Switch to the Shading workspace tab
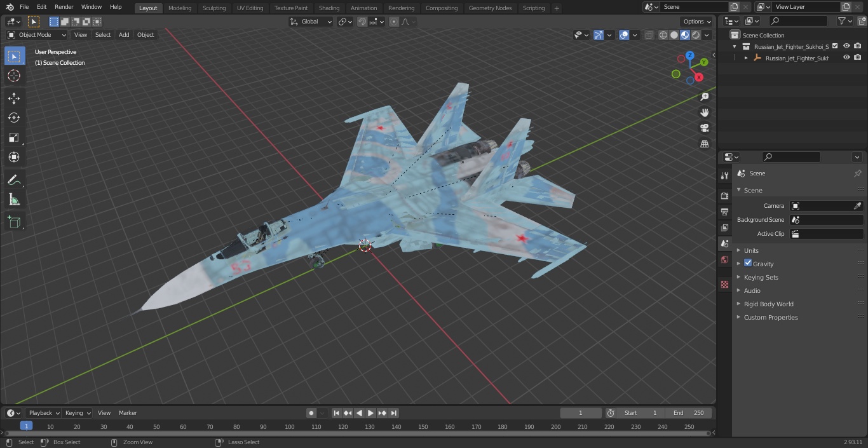868x448 pixels. point(329,8)
